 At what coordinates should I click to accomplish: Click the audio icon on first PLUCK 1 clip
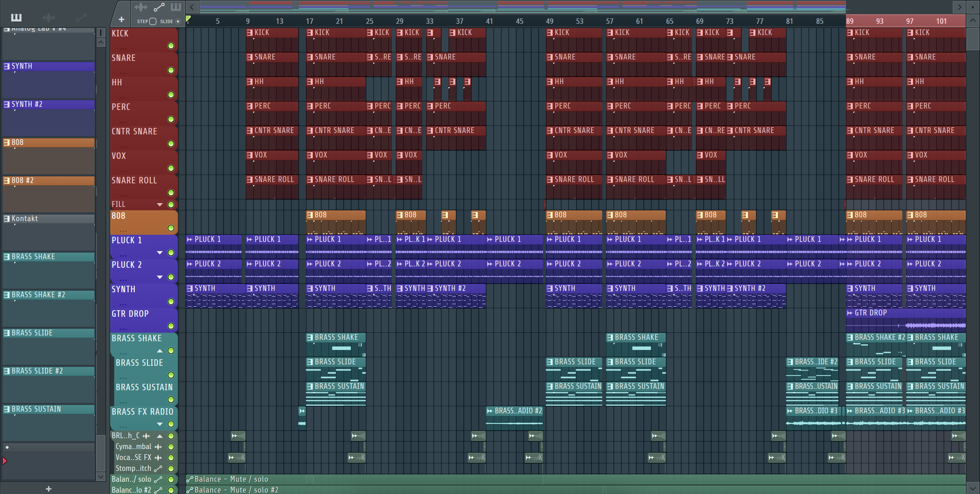pos(190,239)
